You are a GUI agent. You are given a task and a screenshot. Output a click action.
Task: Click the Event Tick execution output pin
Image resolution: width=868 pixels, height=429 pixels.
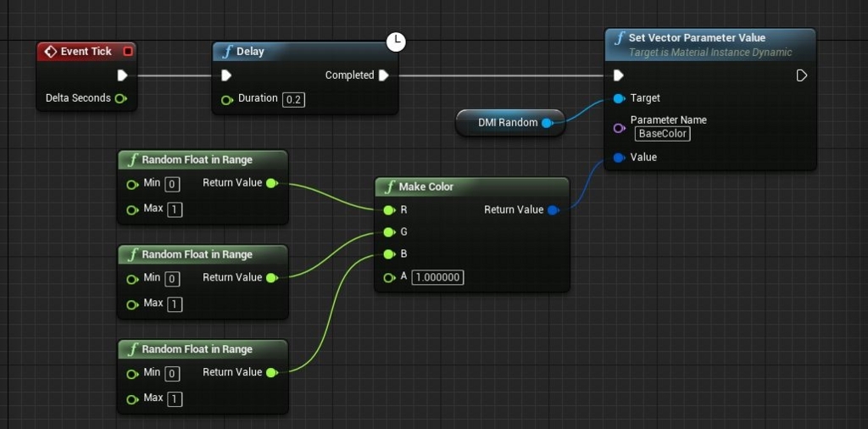pos(122,75)
